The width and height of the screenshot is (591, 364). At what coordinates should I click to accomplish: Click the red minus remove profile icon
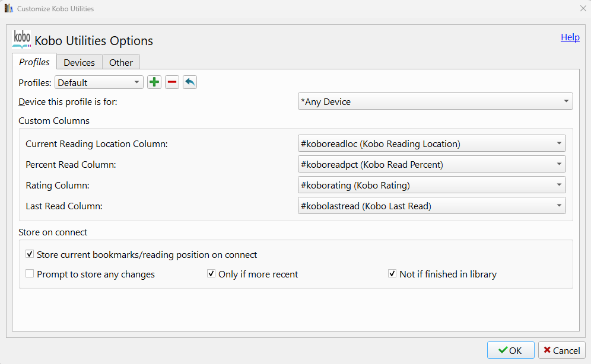[x=172, y=82]
